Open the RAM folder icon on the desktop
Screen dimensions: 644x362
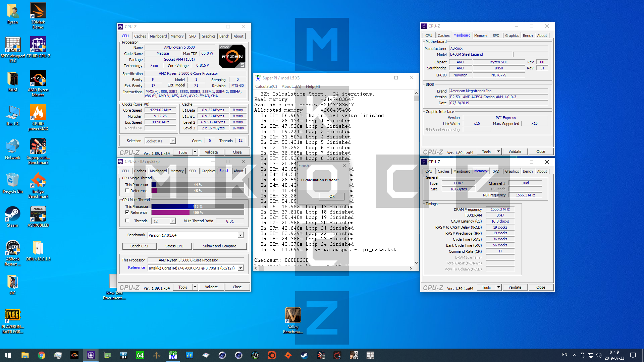point(13,81)
